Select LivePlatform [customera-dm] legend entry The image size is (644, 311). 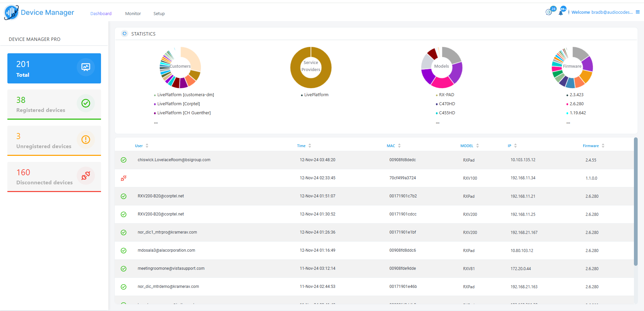click(184, 95)
